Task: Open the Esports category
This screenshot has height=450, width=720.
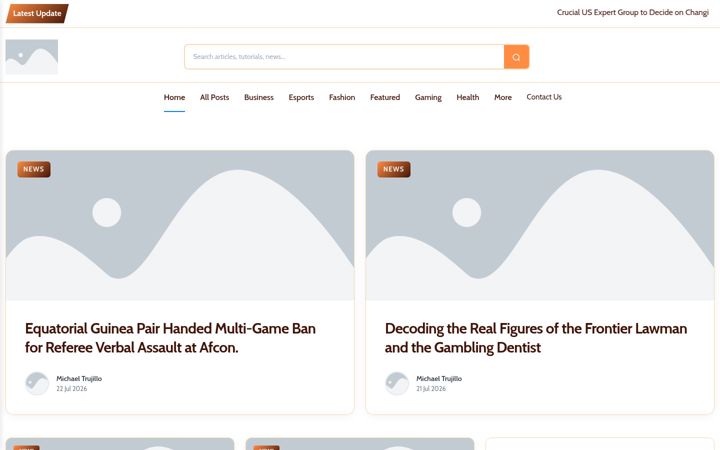Action: coord(301,97)
